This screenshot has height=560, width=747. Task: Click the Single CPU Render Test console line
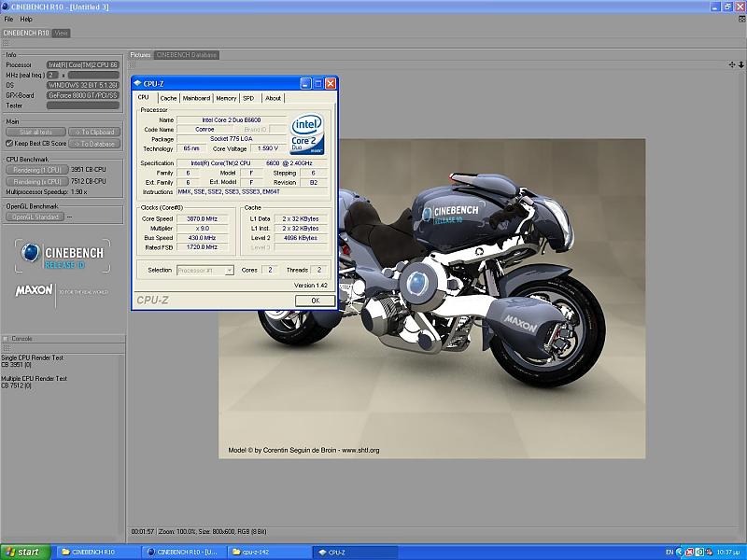tap(32, 357)
